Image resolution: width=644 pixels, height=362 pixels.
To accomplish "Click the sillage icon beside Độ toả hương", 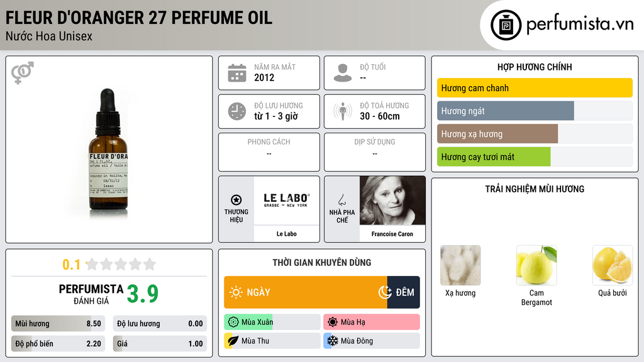I will click(x=343, y=111).
